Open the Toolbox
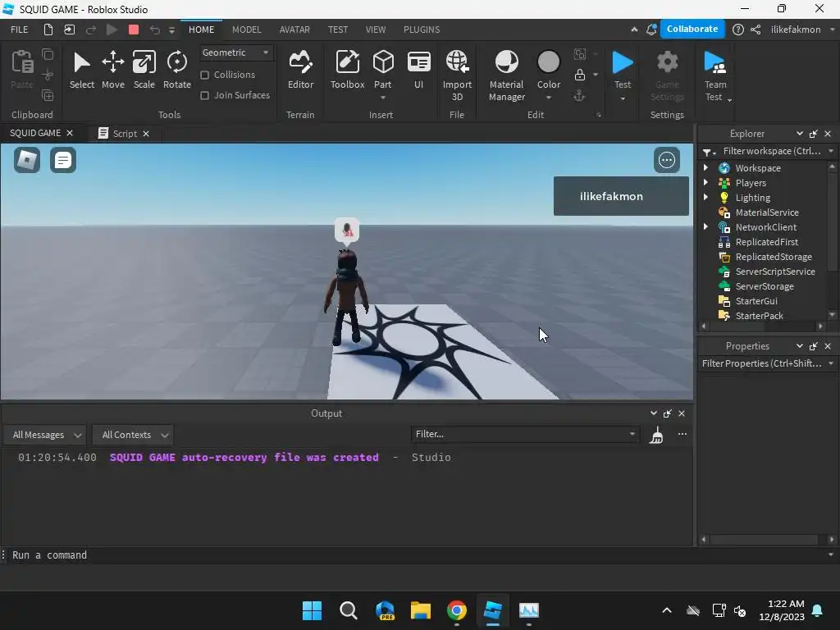This screenshot has width=840, height=630. tap(347, 70)
